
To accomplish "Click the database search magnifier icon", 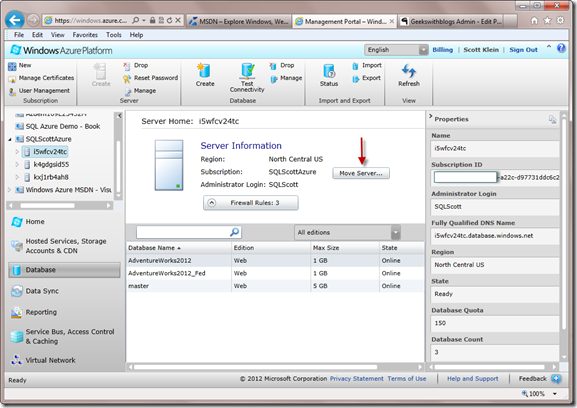I will point(234,232).
